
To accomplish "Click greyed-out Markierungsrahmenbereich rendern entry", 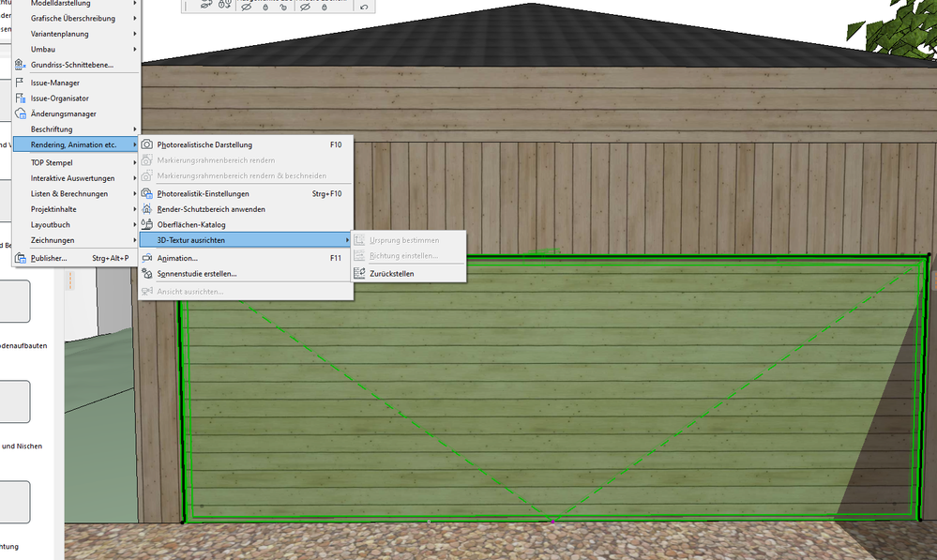I will tap(246, 160).
